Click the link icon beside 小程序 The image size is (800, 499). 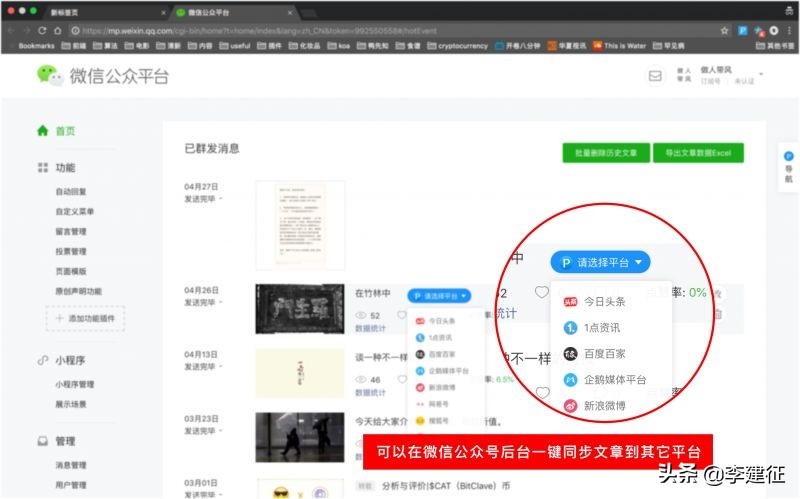tap(43, 360)
